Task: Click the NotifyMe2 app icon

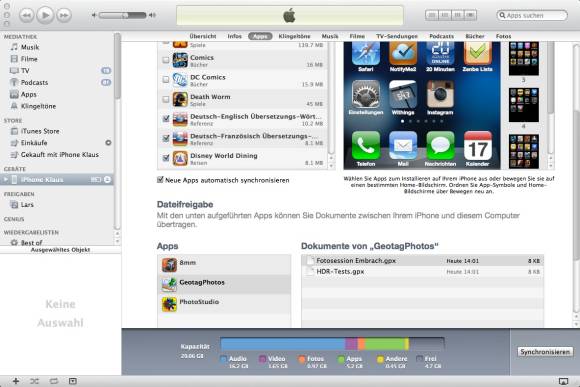Action: tap(403, 54)
